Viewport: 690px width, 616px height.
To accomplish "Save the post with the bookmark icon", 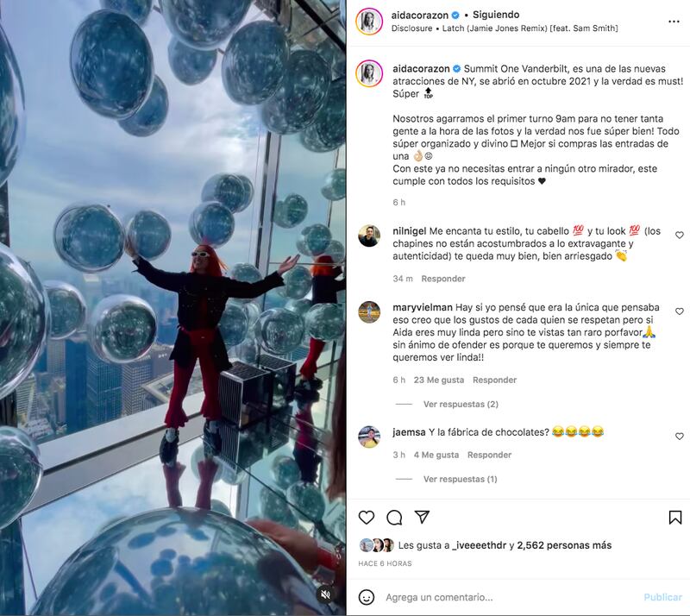I will (x=675, y=518).
